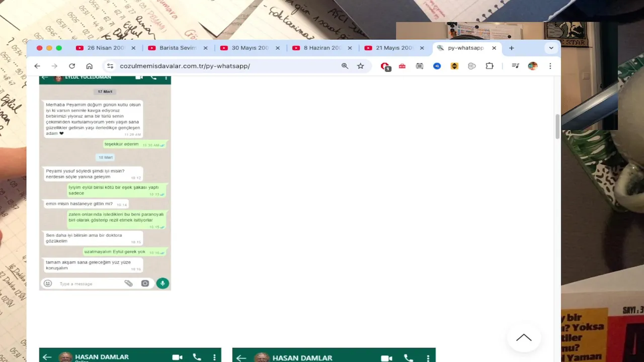
Task: Close the Barista Sevim tab
Action: point(205,48)
